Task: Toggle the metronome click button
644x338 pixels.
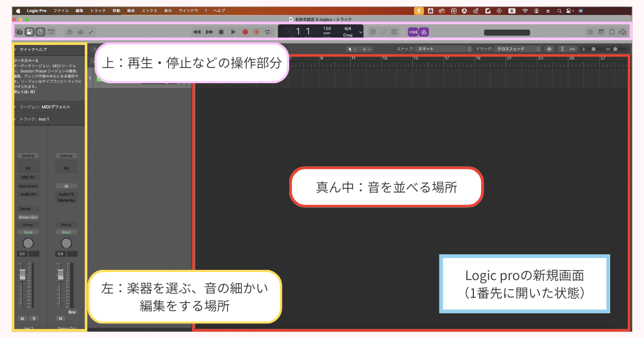Action: pyautogui.click(x=423, y=32)
